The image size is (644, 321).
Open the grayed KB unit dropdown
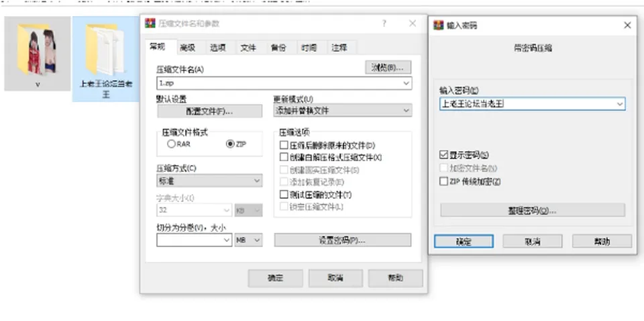click(x=248, y=210)
